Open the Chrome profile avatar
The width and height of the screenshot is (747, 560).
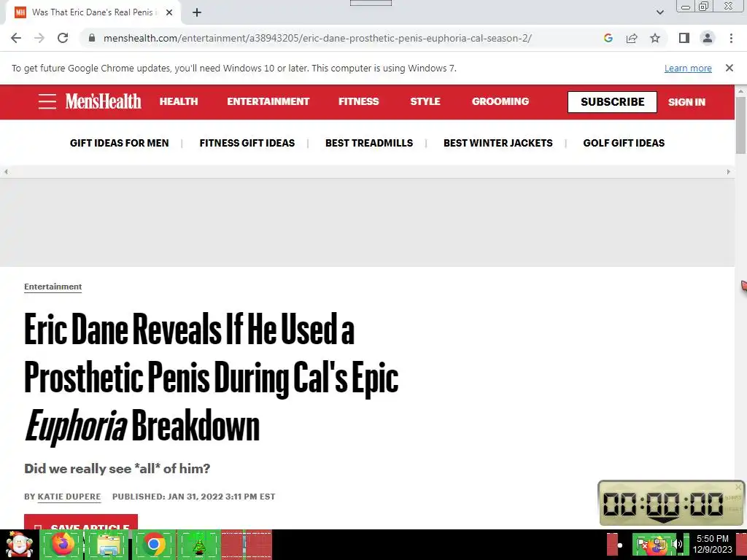[x=708, y=38]
